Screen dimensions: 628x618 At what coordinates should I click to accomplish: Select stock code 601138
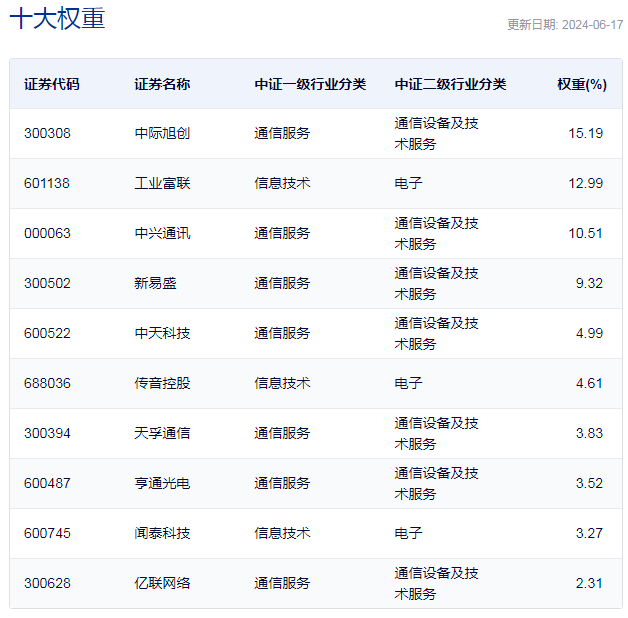click(x=47, y=183)
